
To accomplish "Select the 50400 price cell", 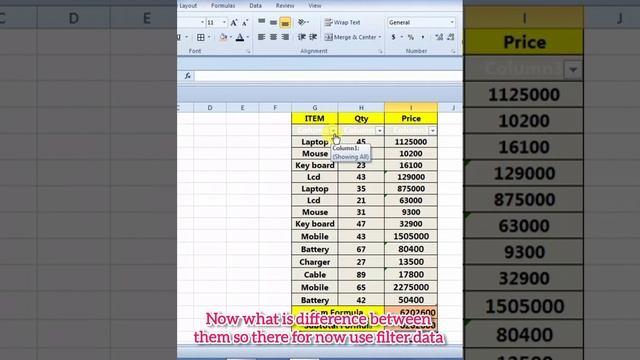I will (x=411, y=300).
